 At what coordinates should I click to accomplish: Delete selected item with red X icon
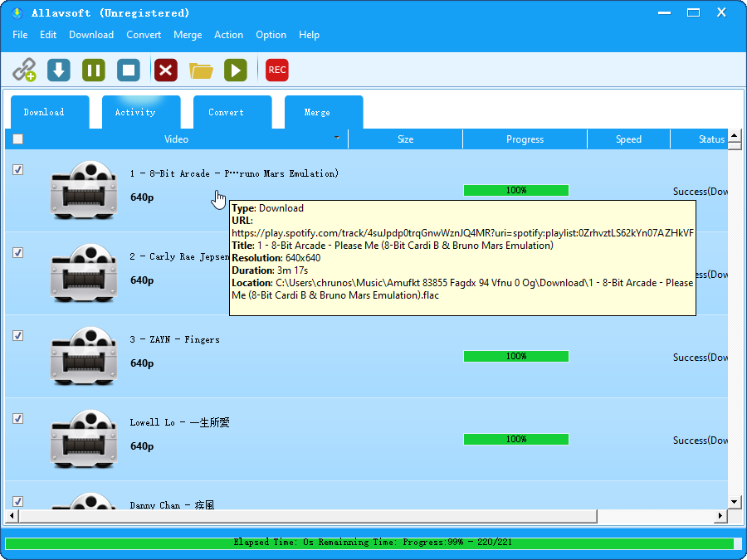click(x=166, y=70)
